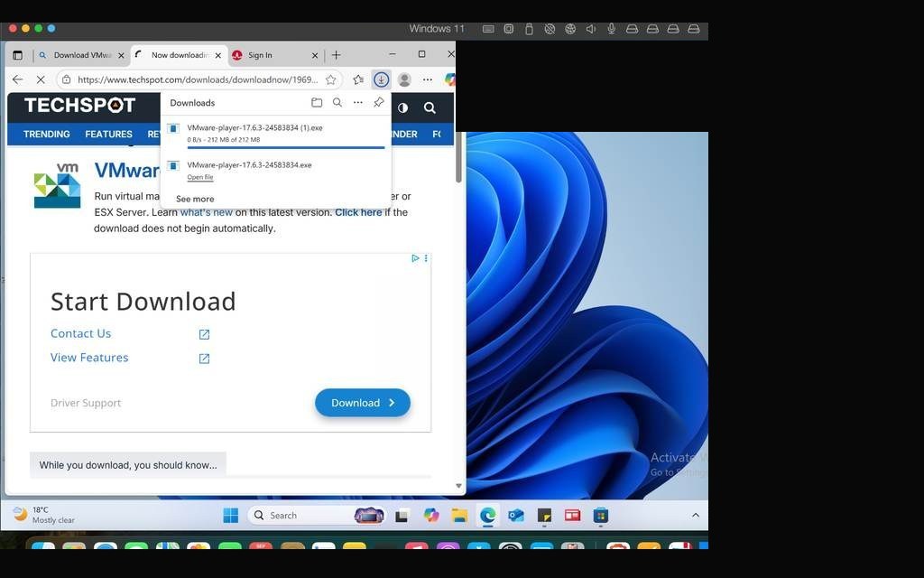Toggle the Downloads toolbar button

click(382, 79)
